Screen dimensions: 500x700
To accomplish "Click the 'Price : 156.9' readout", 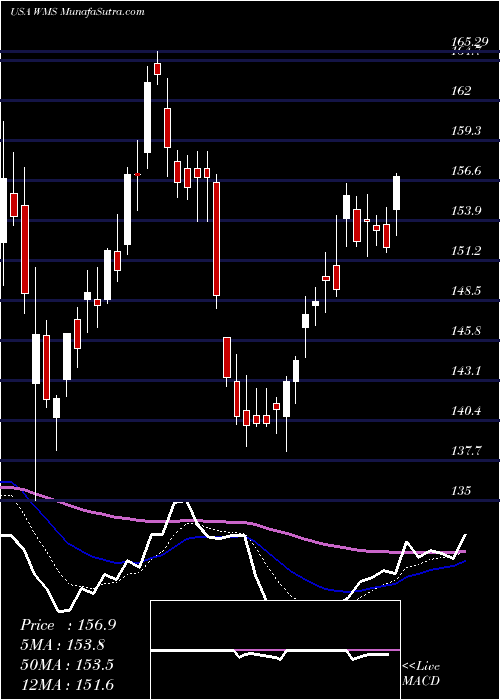I will [x=68, y=625].
